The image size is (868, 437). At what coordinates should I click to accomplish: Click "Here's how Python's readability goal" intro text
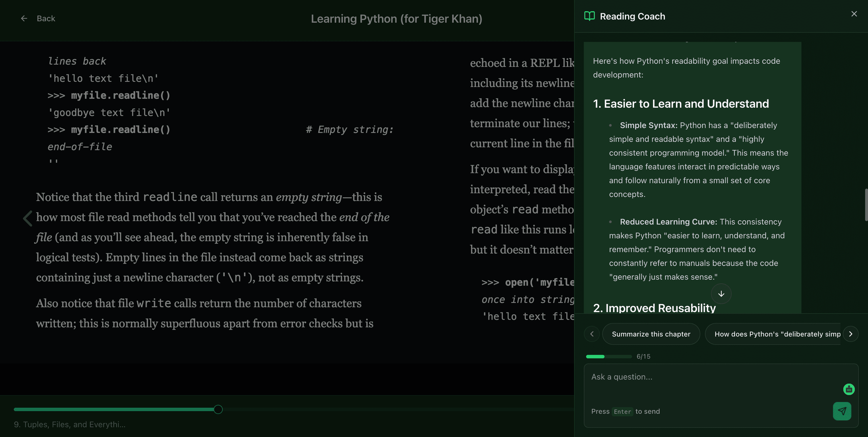(686, 68)
